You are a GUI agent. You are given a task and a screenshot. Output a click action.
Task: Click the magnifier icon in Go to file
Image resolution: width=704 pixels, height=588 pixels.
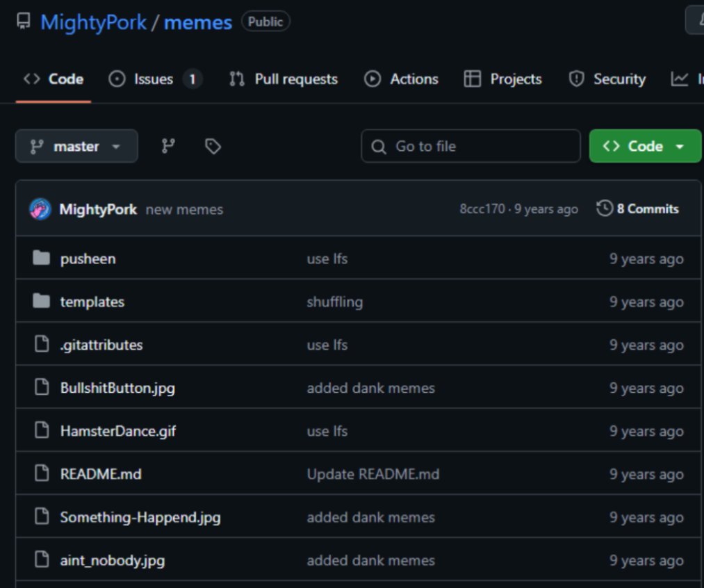click(379, 147)
